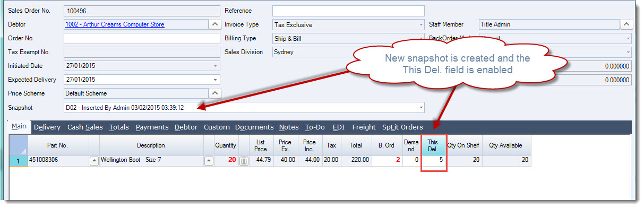Open the Split Orders tab
The height and width of the screenshot is (208, 644).
pos(402,127)
